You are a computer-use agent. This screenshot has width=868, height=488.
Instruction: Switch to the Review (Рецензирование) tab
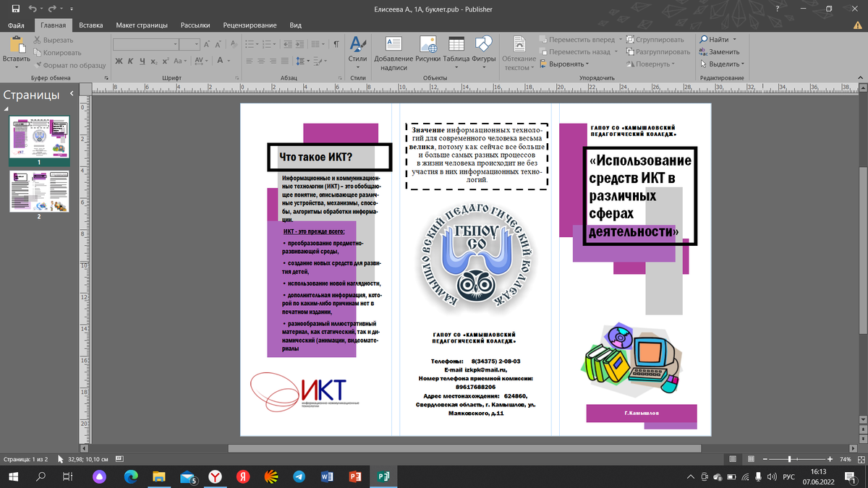pos(250,25)
